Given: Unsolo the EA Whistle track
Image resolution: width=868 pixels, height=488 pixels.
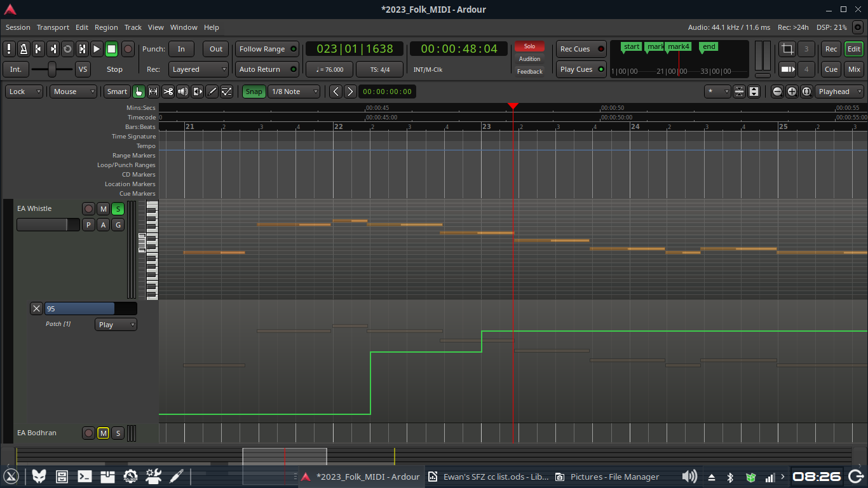Looking at the screenshot, I should (118, 209).
